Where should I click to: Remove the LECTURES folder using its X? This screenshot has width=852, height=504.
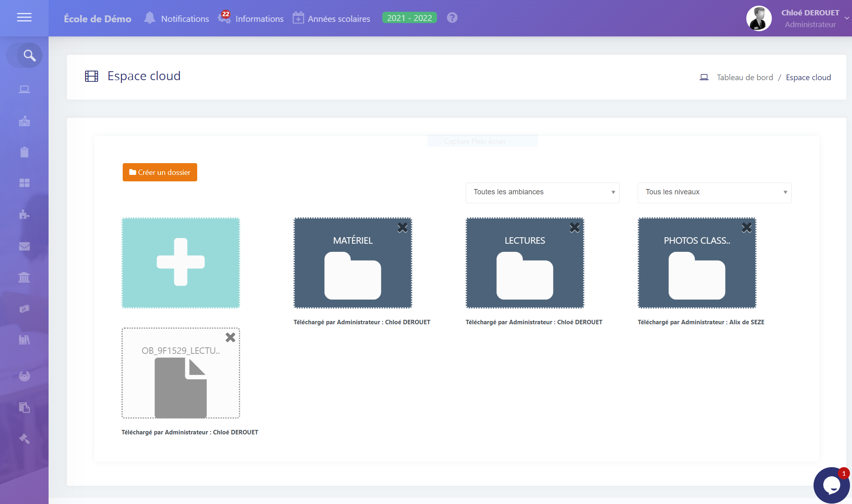[574, 228]
